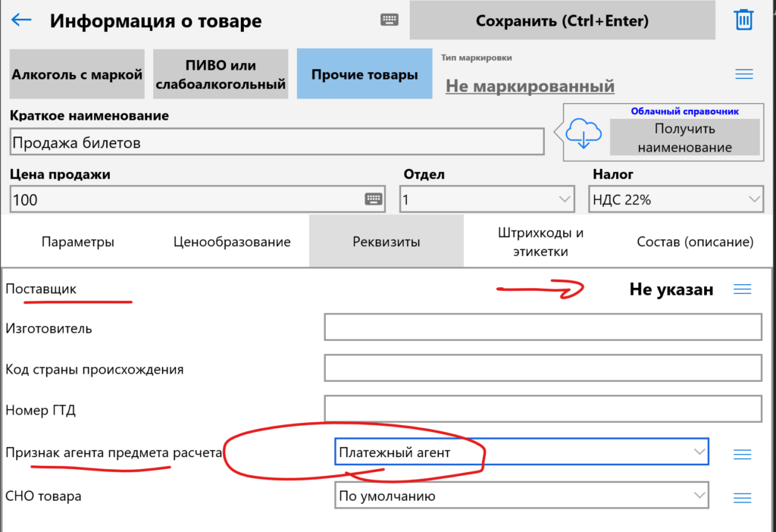Expand the Признак агента предмета расчета dropdown

coord(521,452)
